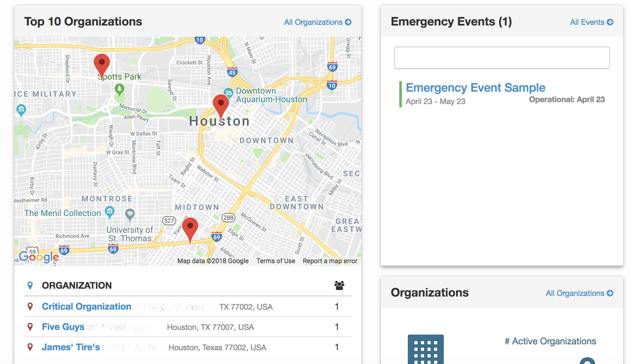This screenshot has width=631, height=364.
Task: Open All Organizations link in Top 10 panel
Action: pos(317,22)
